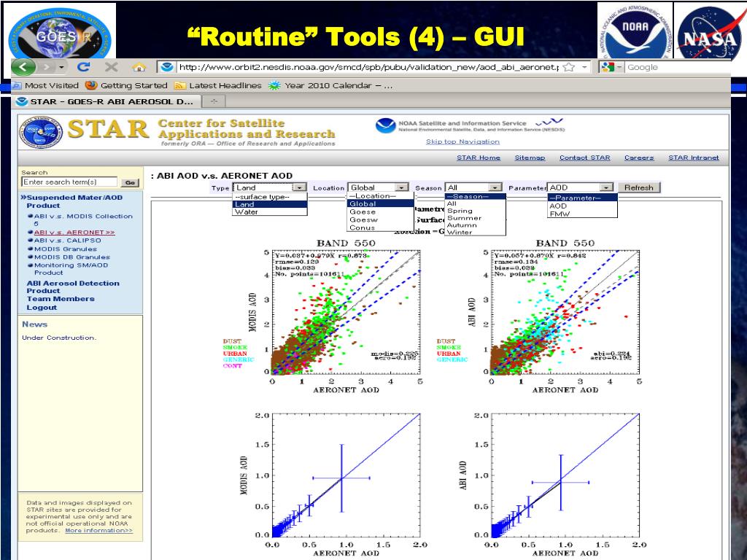Open Monitoring SM/AOD Product link

[x=71, y=268]
